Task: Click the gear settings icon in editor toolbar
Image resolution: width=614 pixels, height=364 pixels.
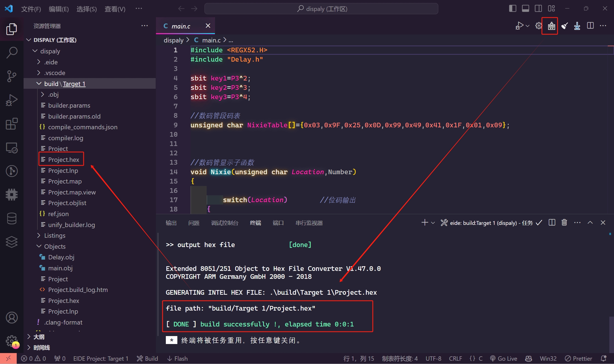Action: [x=539, y=26]
